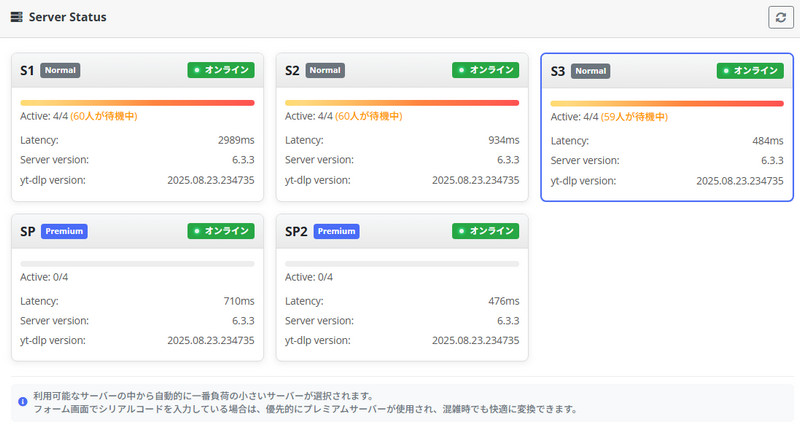Click the オンライン status badge on SP2
This screenshot has width=800, height=425.
click(x=485, y=231)
